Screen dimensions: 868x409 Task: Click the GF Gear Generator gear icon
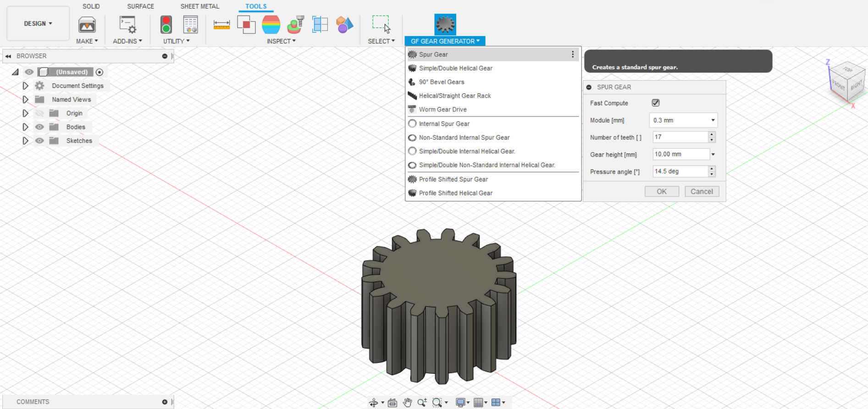pos(445,24)
